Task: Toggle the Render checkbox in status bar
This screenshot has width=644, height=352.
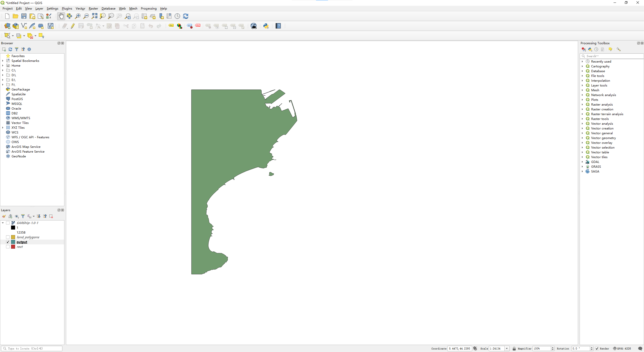Action: (597, 348)
